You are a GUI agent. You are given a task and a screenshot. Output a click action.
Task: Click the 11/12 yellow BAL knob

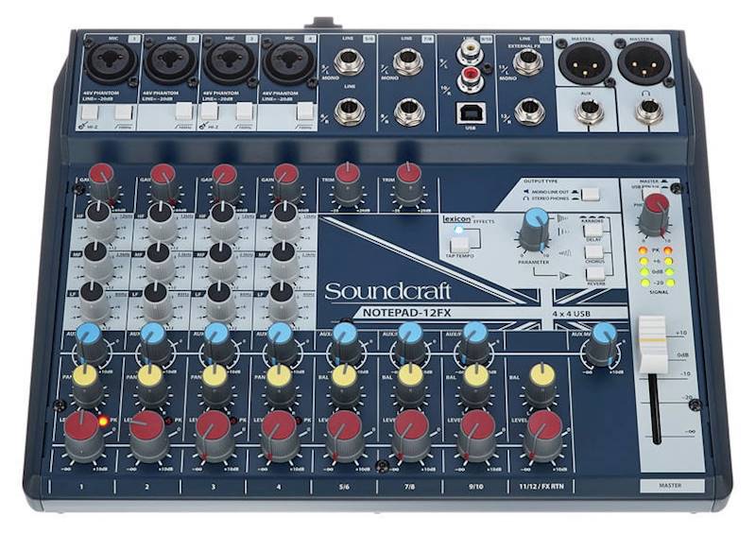pyautogui.click(x=542, y=384)
